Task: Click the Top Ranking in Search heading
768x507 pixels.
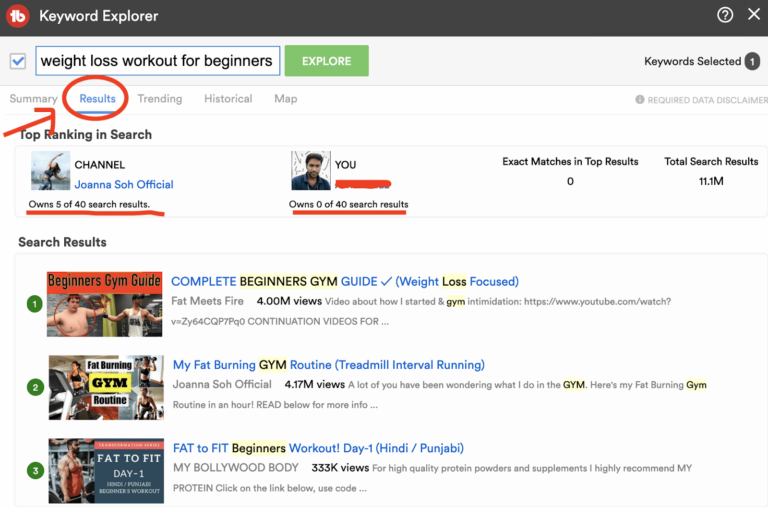Action: pos(85,135)
